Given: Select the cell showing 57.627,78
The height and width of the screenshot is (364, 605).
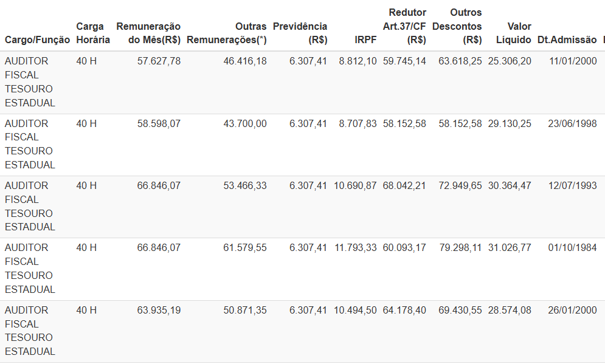Looking at the screenshot, I should click(x=159, y=61).
